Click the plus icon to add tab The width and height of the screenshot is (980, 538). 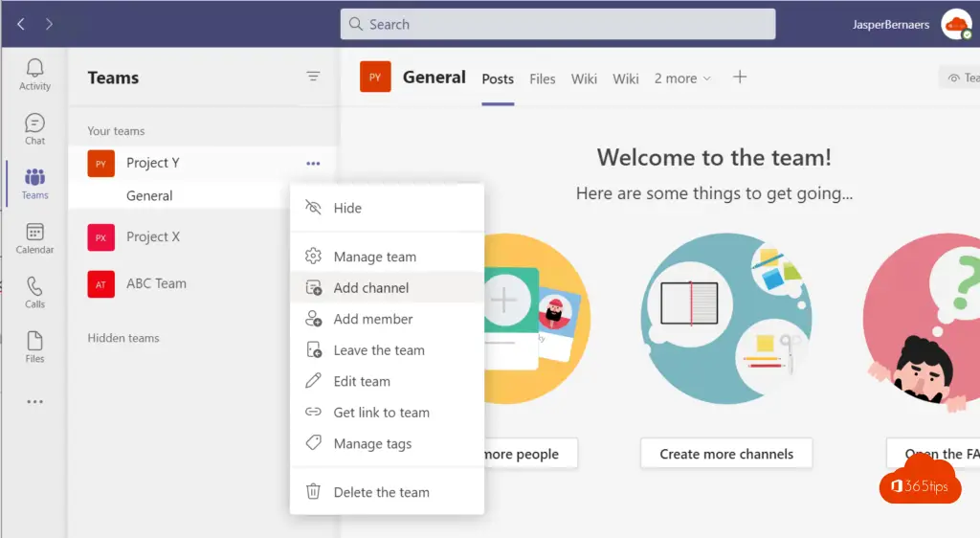tap(740, 78)
